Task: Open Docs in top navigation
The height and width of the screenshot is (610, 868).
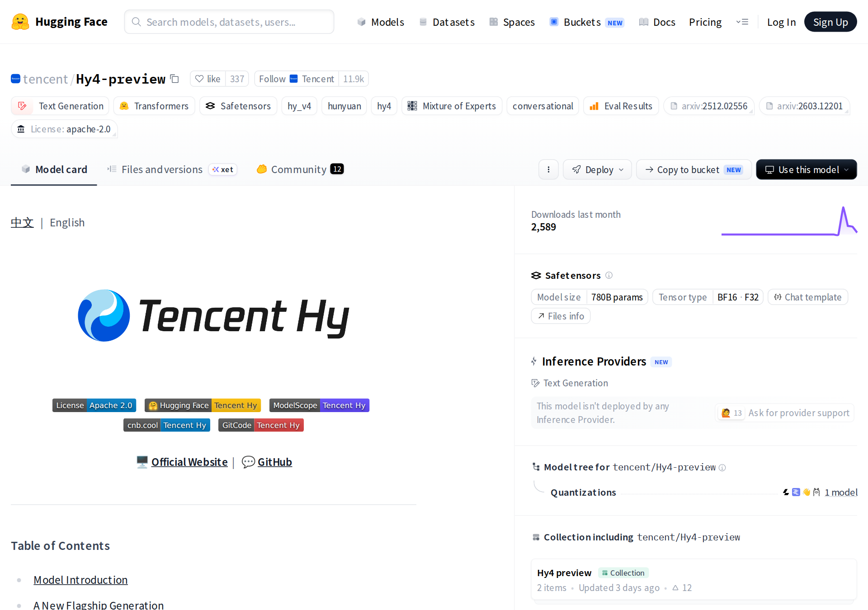Action: pyautogui.click(x=657, y=22)
